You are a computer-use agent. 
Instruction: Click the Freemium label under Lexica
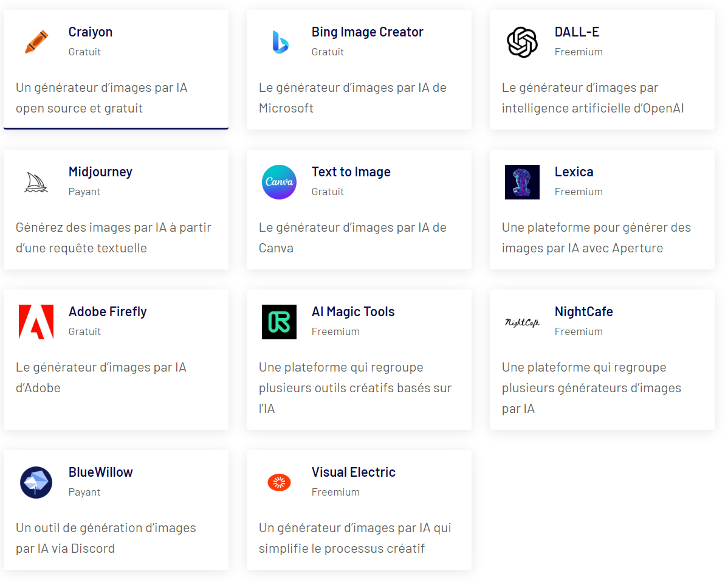tap(579, 192)
